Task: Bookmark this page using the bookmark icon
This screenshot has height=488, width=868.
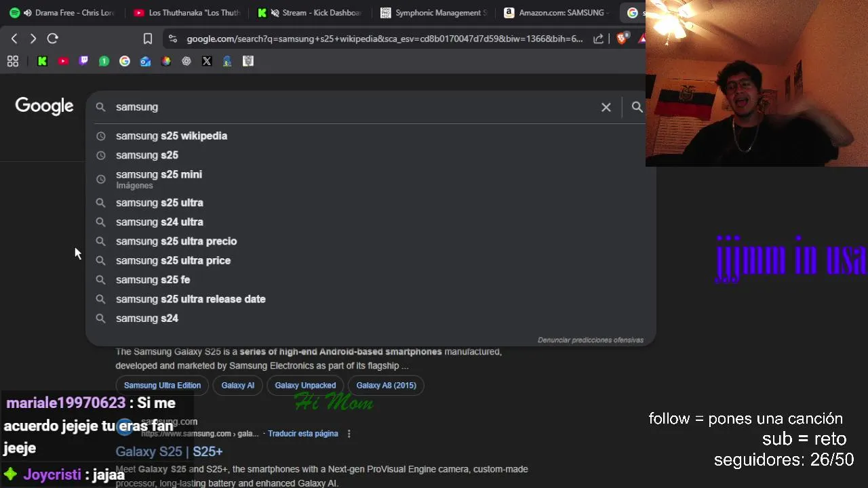Action: pyautogui.click(x=148, y=39)
